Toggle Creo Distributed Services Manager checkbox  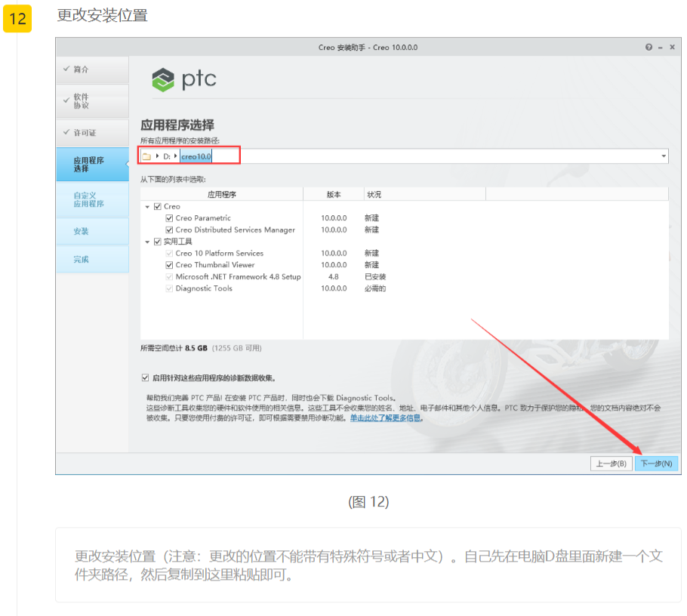click(x=169, y=230)
